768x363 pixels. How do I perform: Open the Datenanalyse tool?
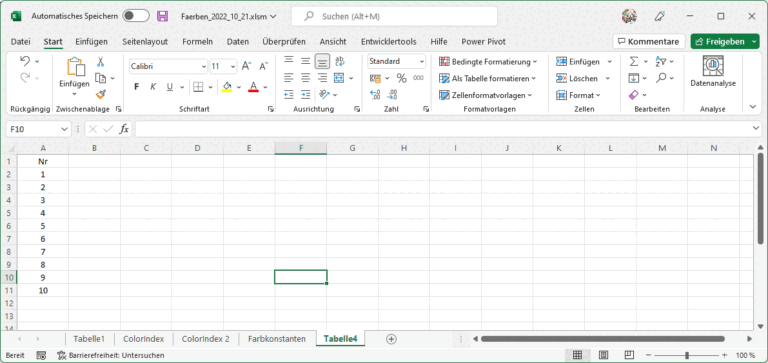coord(713,72)
